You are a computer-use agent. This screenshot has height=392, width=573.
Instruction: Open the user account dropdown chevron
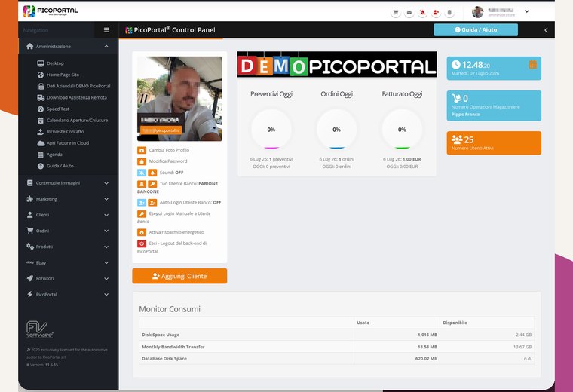pyautogui.click(x=526, y=11)
